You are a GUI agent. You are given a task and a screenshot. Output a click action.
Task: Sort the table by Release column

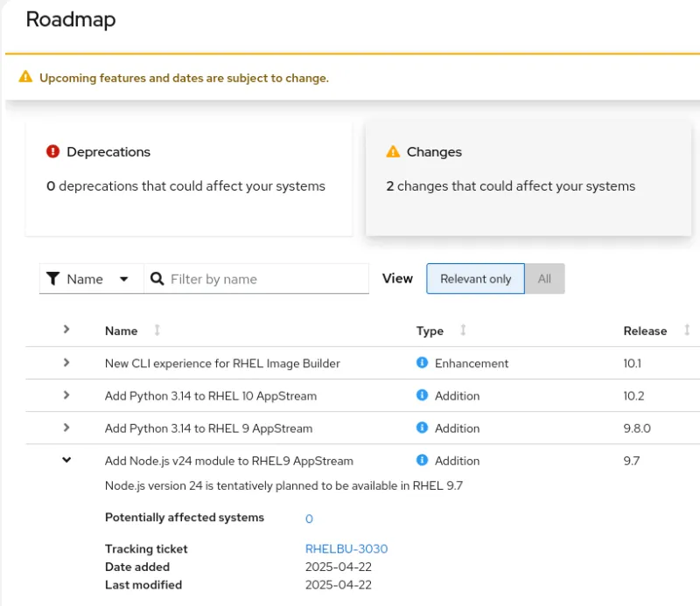coord(687,331)
